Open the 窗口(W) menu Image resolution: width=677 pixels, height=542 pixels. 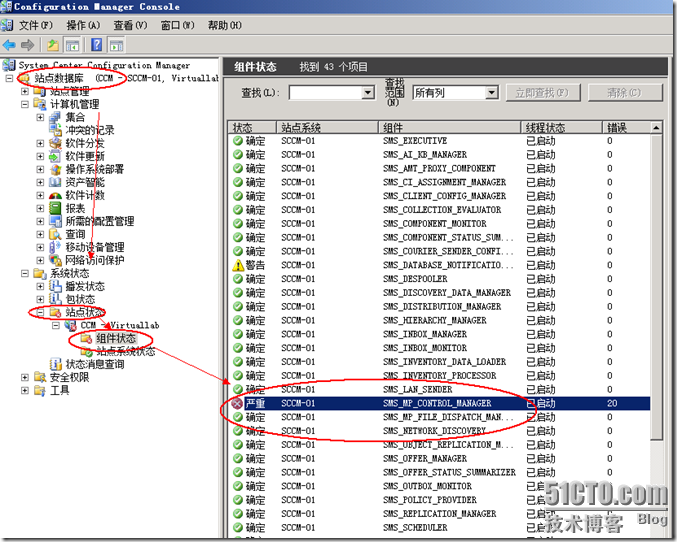(x=177, y=25)
